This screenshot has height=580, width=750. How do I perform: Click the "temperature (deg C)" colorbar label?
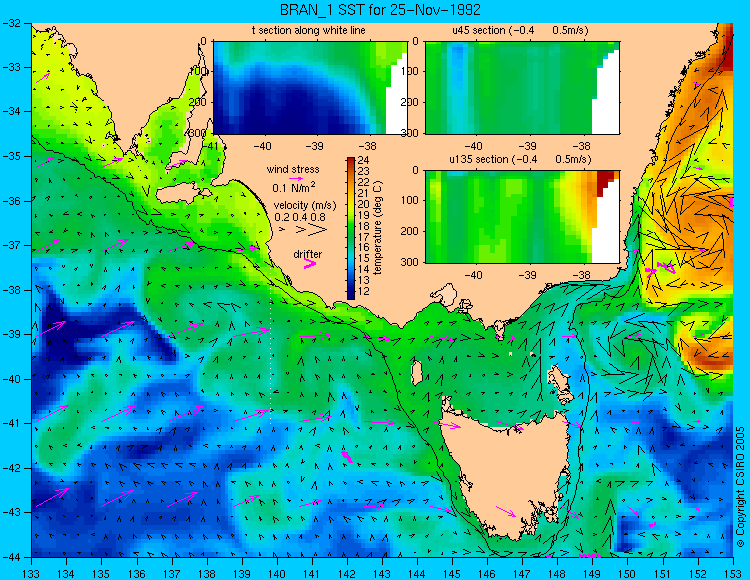tap(378, 228)
